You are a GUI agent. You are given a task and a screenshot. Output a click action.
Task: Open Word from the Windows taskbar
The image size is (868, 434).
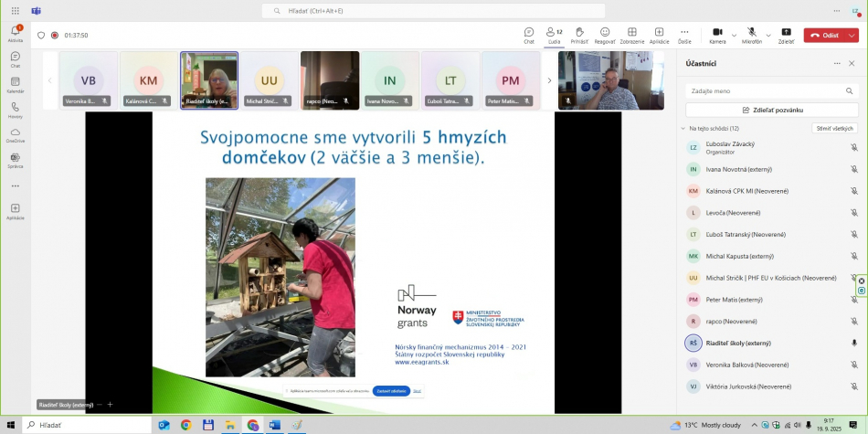pyautogui.click(x=274, y=425)
